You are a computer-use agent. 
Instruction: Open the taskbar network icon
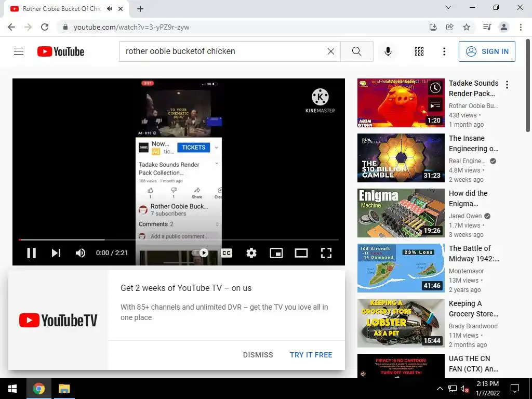pos(453,389)
